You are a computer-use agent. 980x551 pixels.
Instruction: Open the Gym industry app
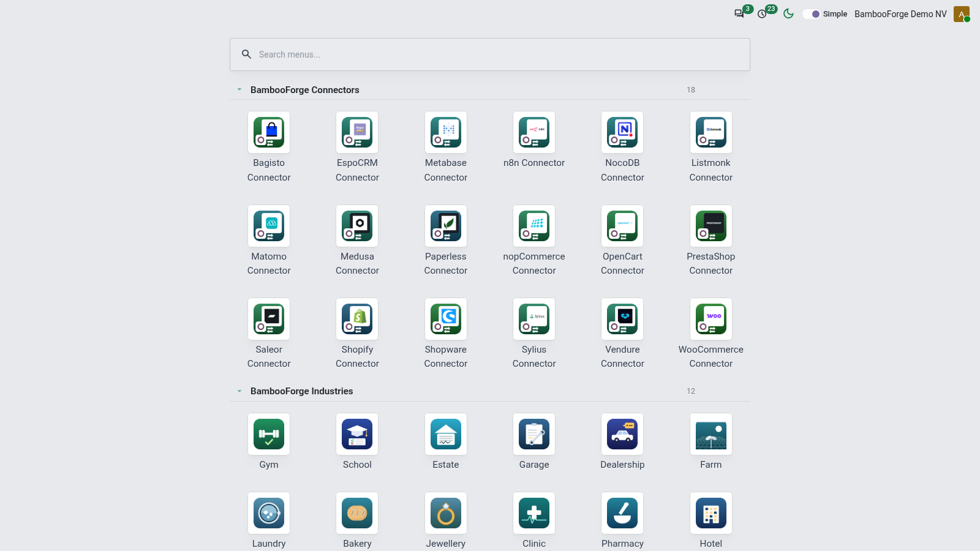(x=269, y=434)
